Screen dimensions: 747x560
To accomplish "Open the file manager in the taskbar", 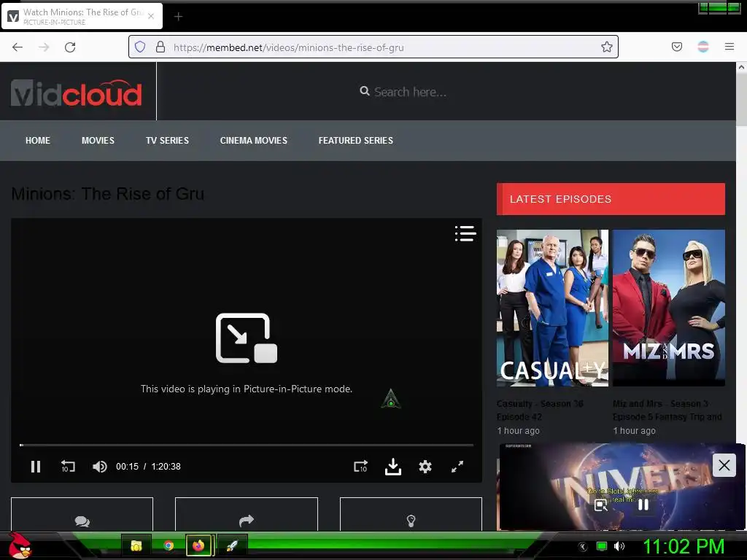I will point(136,545).
